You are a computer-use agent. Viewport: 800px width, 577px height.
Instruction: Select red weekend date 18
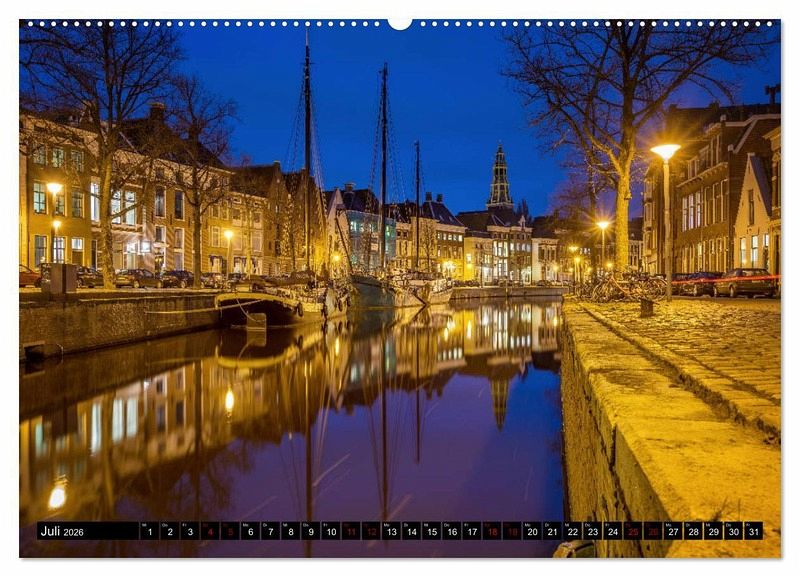tap(492, 531)
